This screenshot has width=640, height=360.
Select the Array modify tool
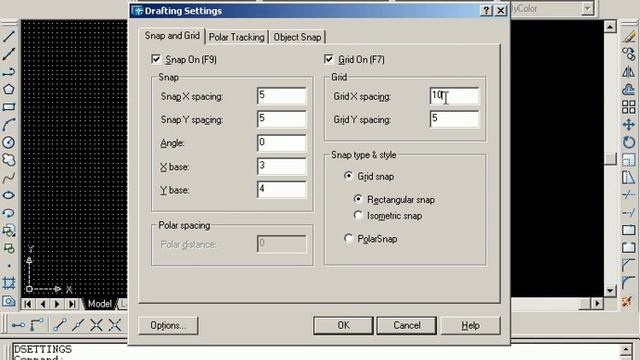click(x=629, y=107)
